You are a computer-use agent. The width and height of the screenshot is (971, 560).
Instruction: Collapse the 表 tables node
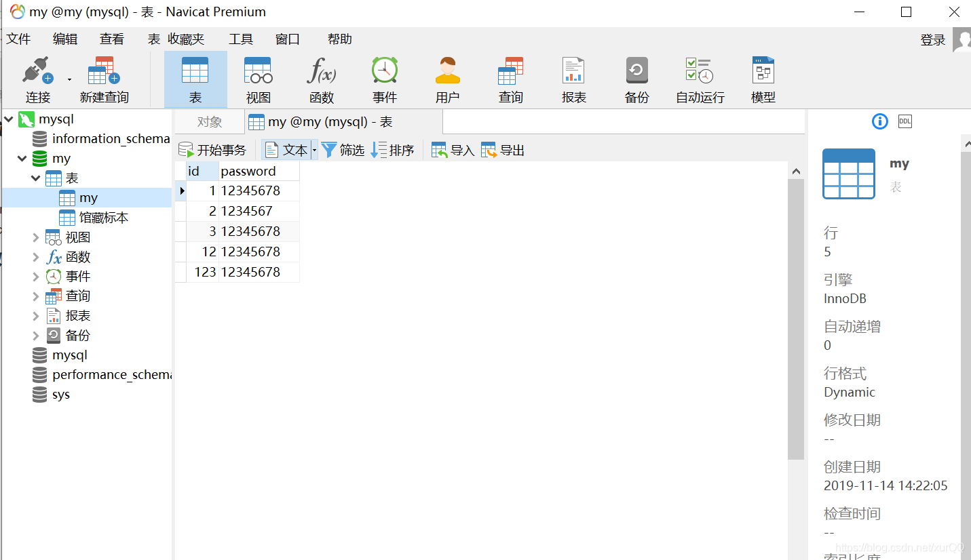[36, 178]
